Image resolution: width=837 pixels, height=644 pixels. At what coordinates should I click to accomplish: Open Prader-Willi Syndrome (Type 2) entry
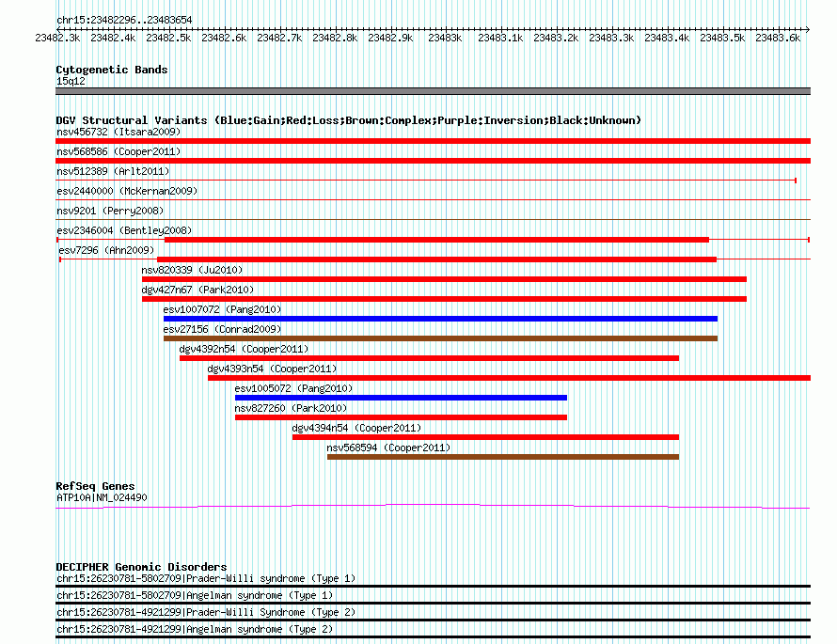pyautogui.click(x=206, y=613)
